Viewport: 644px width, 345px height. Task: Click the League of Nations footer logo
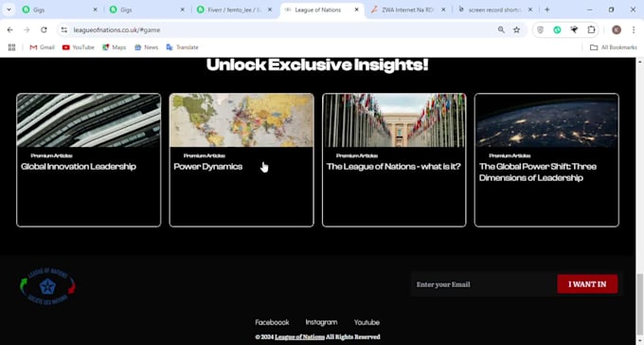[47, 286]
